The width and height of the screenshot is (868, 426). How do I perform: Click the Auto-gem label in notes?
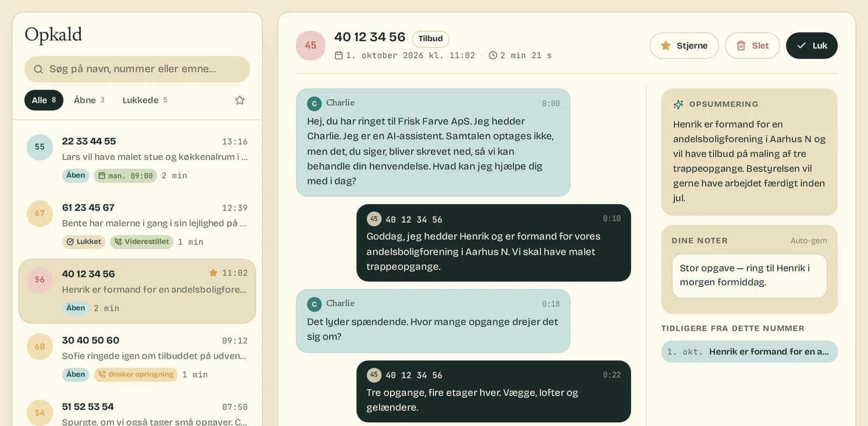tap(808, 241)
